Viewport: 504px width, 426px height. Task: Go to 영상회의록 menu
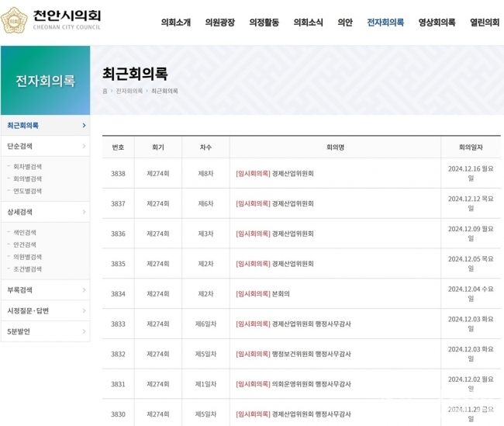pos(437,23)
